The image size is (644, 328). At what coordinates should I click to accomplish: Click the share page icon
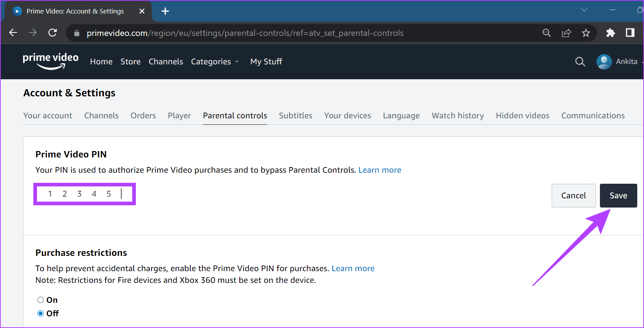(566, 33)
